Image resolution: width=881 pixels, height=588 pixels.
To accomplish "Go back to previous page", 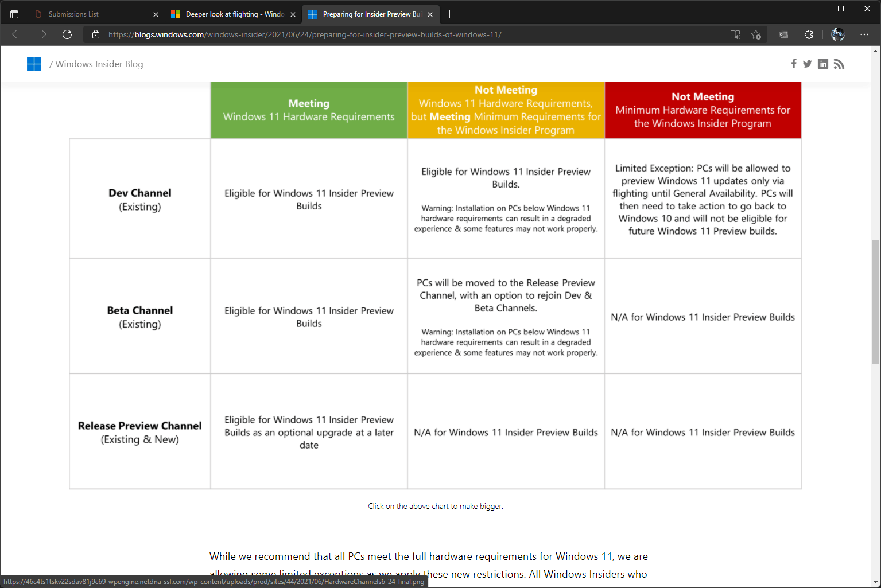I will pyautogui.click(x=17, y=34).
